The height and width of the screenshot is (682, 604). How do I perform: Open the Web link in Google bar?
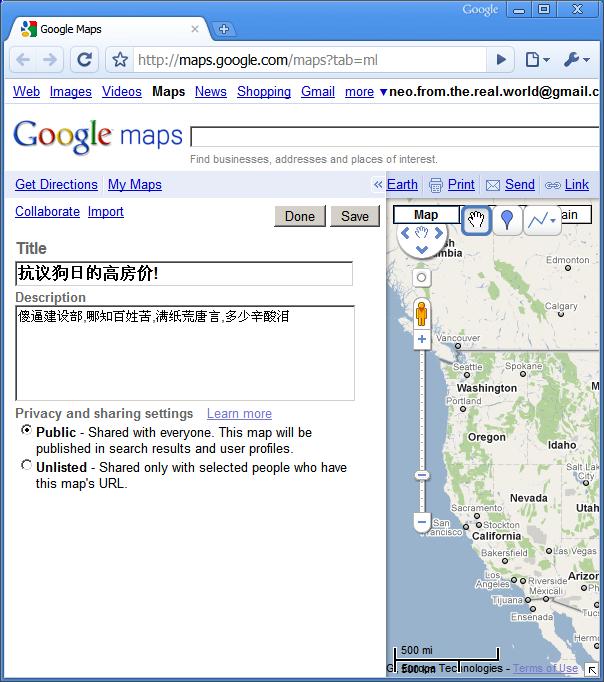click(27, 91)
